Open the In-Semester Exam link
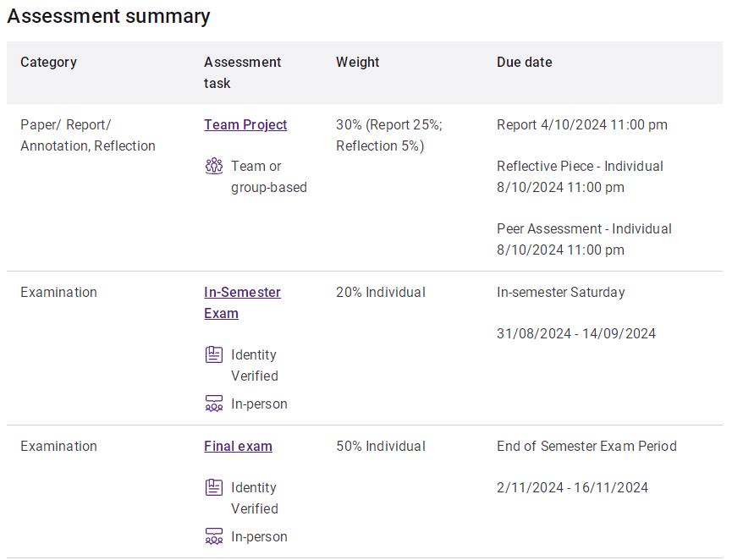The image size is (732, 560). pyautogui.click(x=242, y=302)
